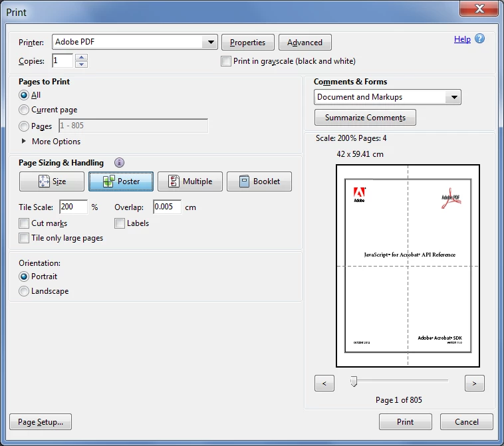Click the Page Sizing info icon
The image size is (504, 446).
[x=119, y=163]
